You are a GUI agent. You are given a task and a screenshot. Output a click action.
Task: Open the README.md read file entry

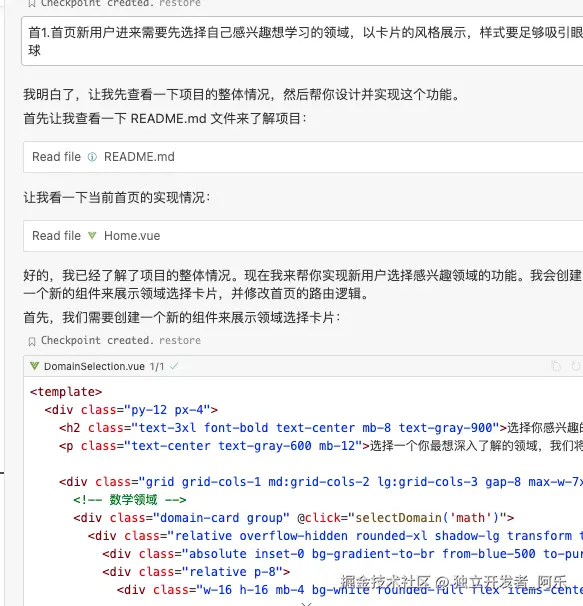click(303, 157)
